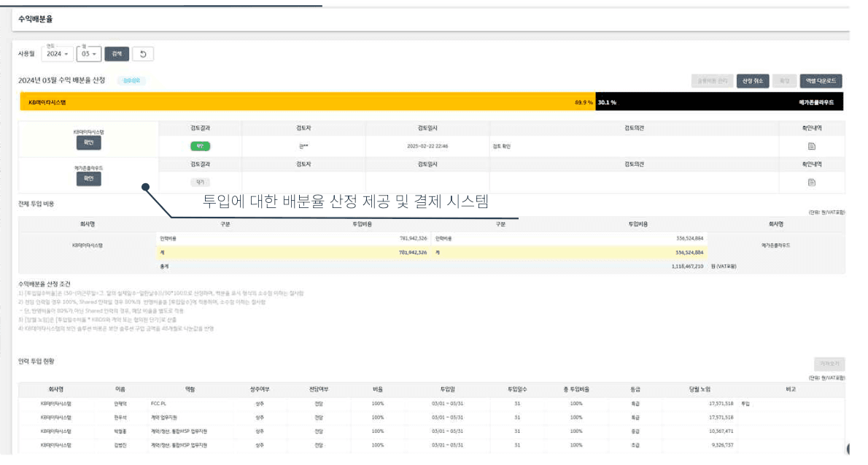Click the greyed 확정 button
The height and width of the screenshot is (465, 868).
(785, 81)
